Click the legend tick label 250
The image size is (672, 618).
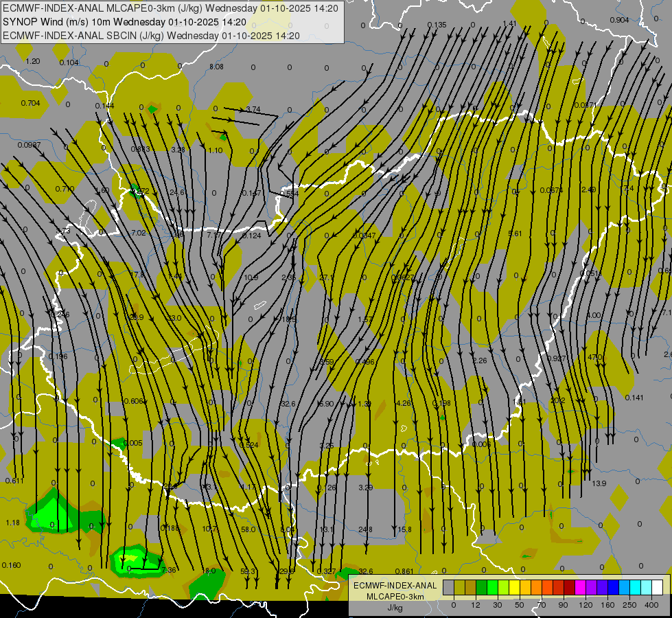tap(629, 605)
